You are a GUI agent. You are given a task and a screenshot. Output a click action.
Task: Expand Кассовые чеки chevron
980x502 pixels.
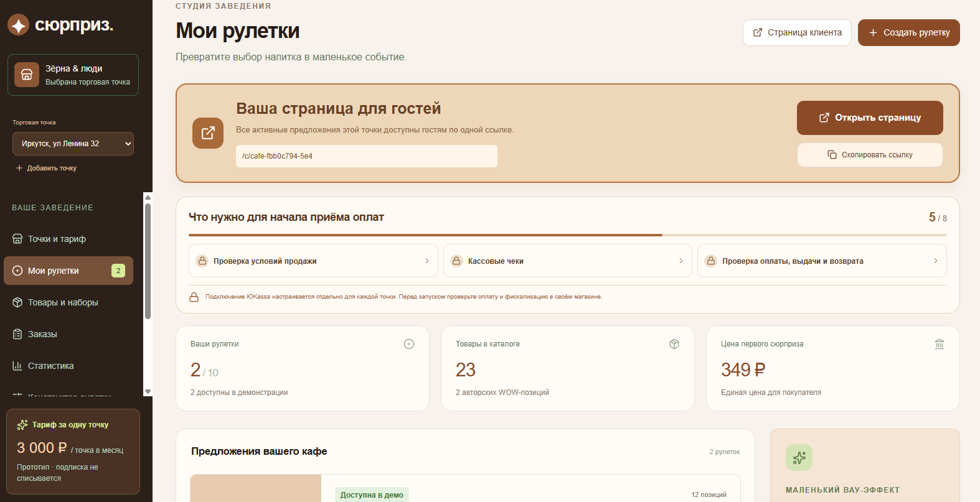tap(681, 261)
